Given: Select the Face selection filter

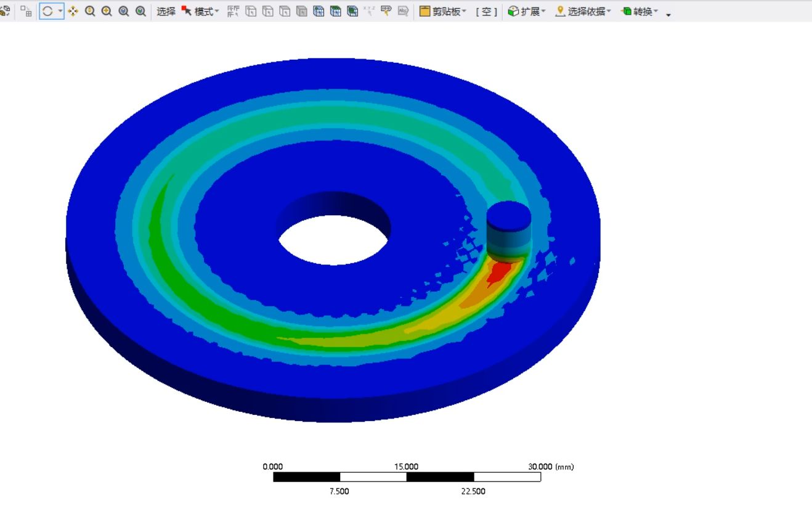Looking at the screenshot, I should (285, 11).
